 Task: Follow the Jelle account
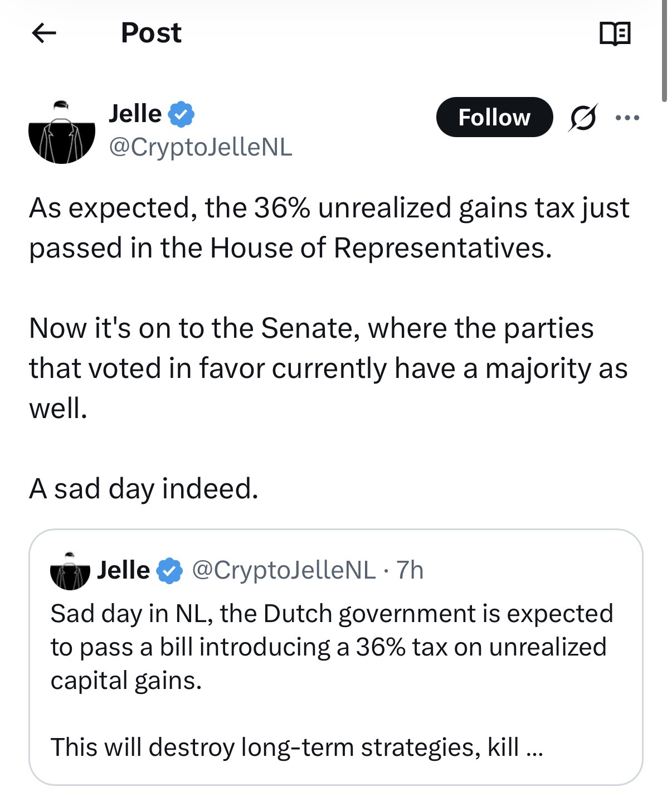(494, 118)
